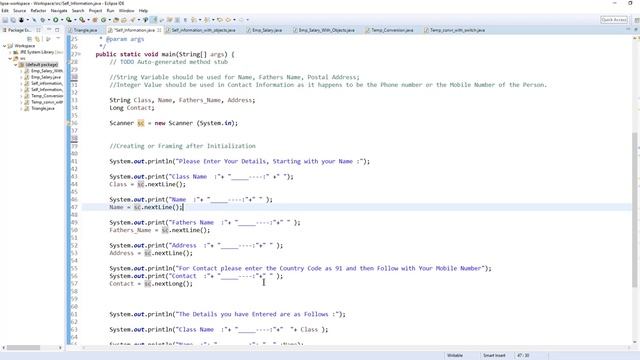The image size is (640, 360).
Task: Switch to the Self_information_with_objects.java tab
Action: click(203, 30)
